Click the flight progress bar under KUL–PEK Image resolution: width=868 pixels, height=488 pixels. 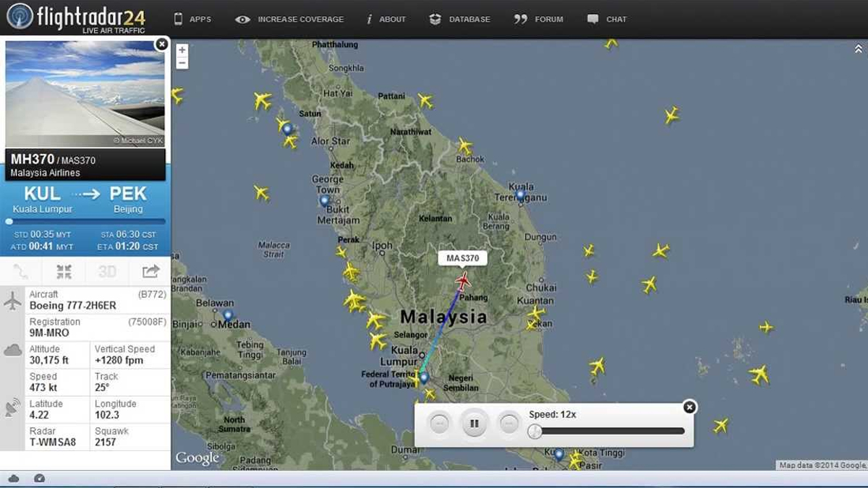(86, 221)
